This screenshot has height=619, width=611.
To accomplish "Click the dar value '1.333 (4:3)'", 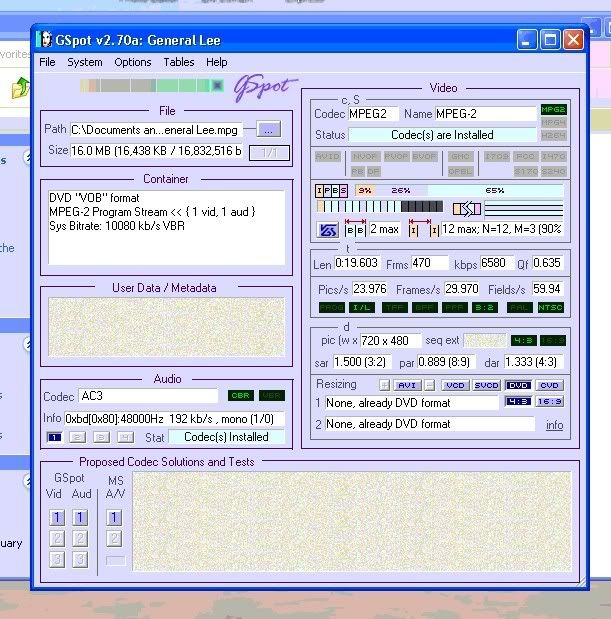I will [x=534, y=362].
